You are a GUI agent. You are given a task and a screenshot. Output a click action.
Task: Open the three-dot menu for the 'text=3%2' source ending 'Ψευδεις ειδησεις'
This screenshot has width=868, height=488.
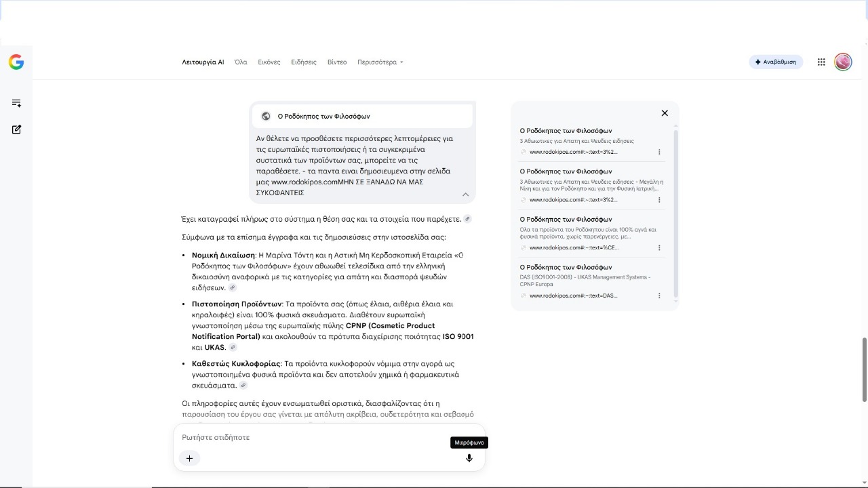(659, 152)
